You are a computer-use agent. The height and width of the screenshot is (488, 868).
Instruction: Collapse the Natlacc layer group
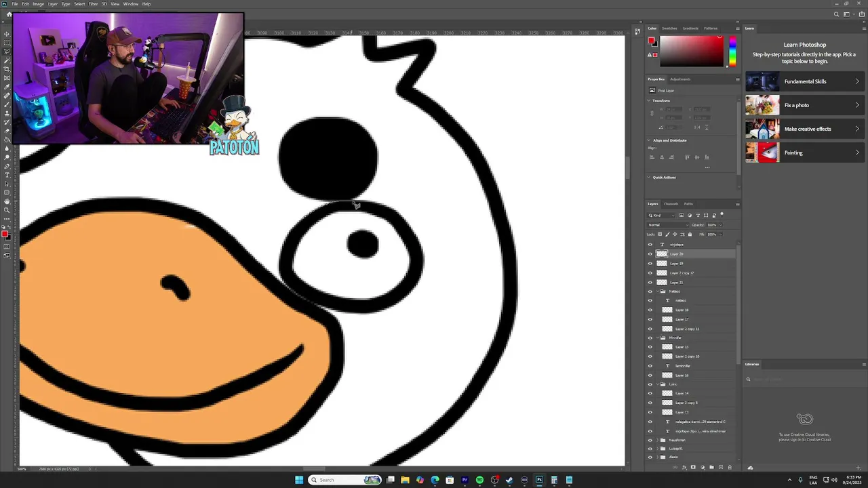657,291
